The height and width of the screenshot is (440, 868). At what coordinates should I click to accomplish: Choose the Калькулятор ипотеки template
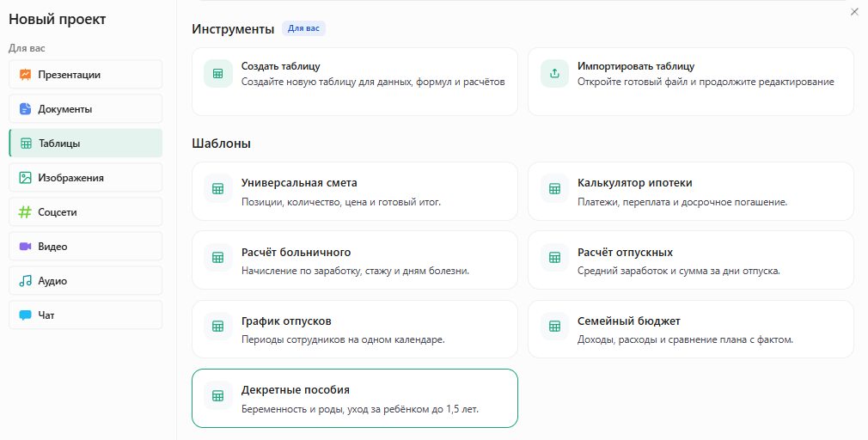[691, 191]
